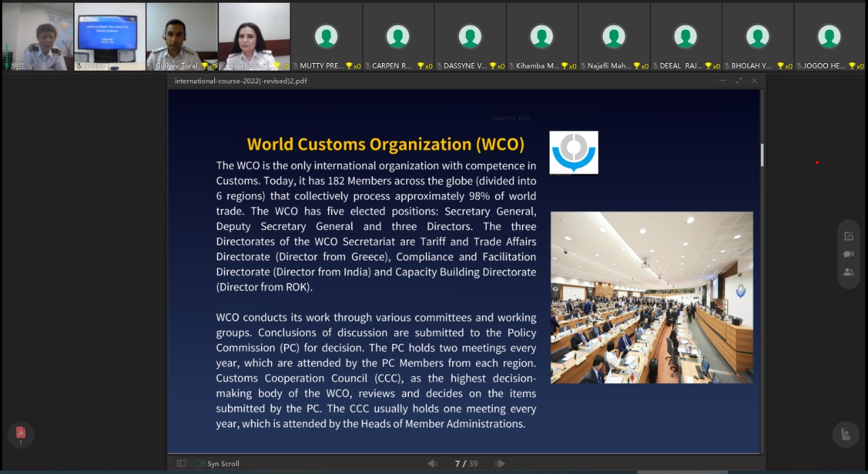Expand the PDF viewer to fullscreen
Viewport: 868px width, 474px height.
(738, 81)
